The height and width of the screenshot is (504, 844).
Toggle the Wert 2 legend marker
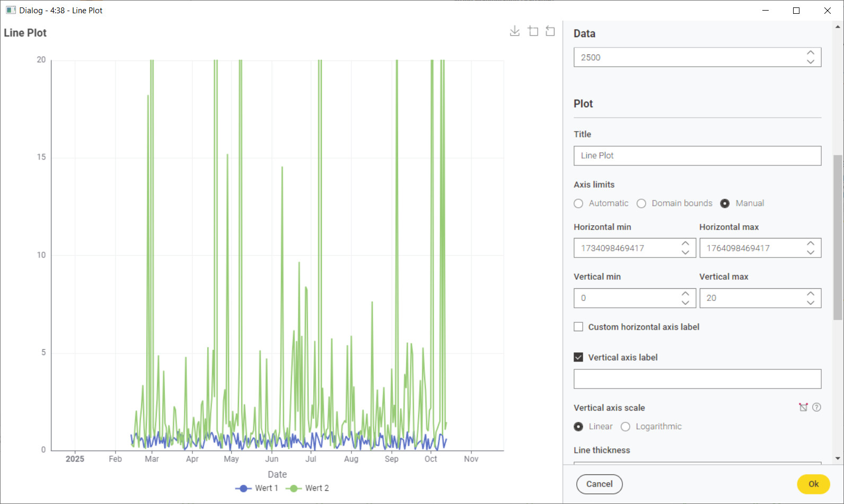293,488
